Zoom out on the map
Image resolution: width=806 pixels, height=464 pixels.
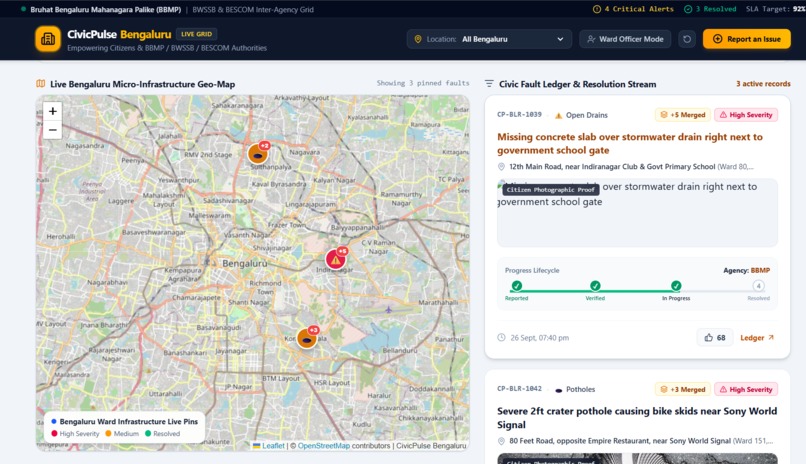click(52, 130)
